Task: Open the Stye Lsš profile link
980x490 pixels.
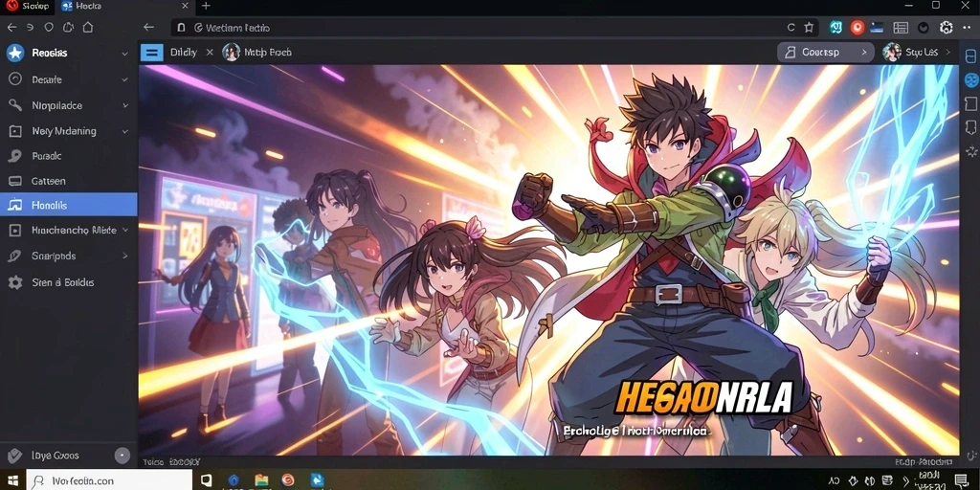Action: (x=916, y=53)
